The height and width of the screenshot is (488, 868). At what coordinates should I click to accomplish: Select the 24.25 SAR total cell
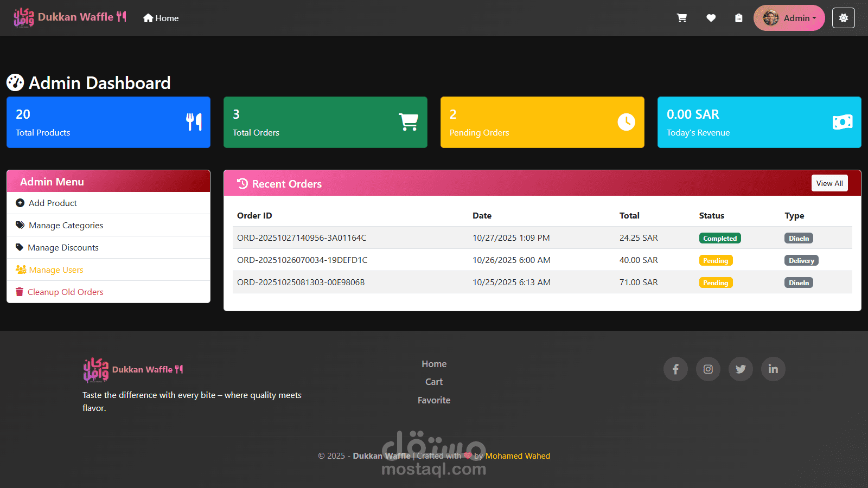tap(639, 237)
